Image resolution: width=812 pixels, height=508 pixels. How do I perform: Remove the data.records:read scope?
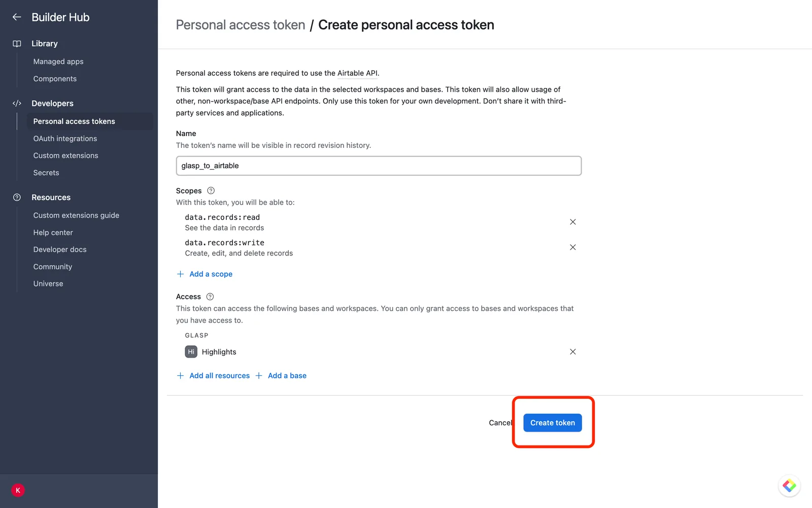pos(572,222)
